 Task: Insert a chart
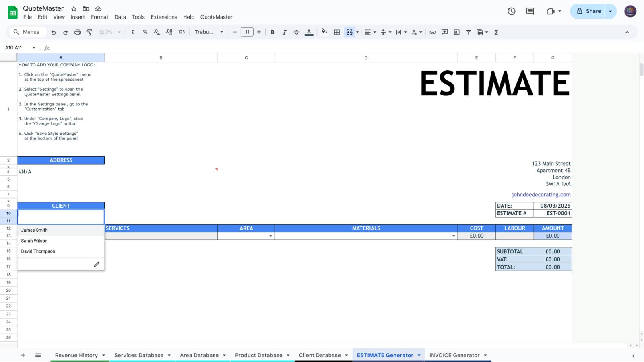click(456, 32)
